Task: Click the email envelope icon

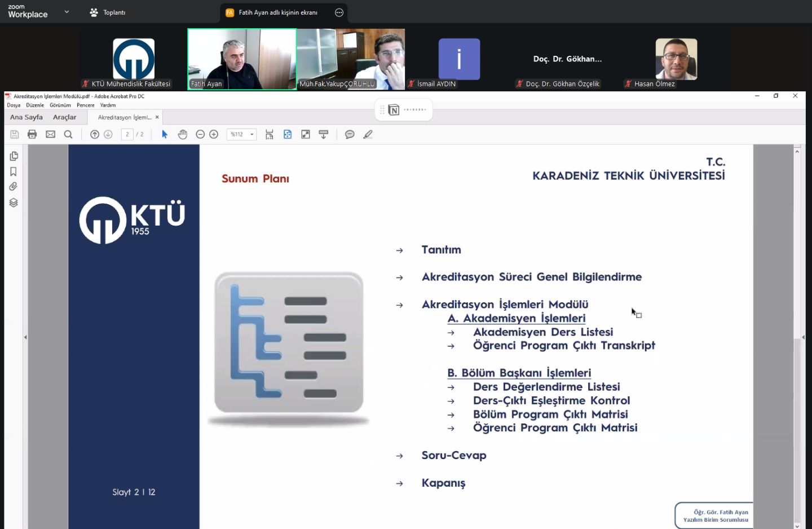Action: (51, 134)
